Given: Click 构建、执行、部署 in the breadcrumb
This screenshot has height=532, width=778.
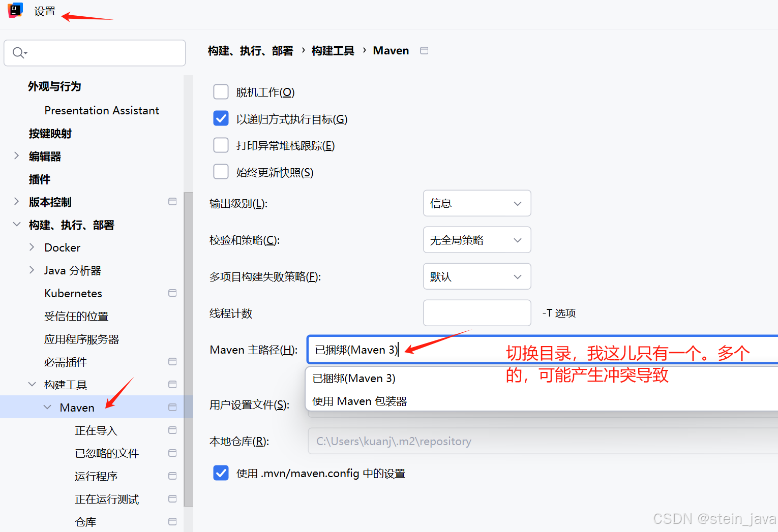Looking at the screenshot, I should 251,51.
